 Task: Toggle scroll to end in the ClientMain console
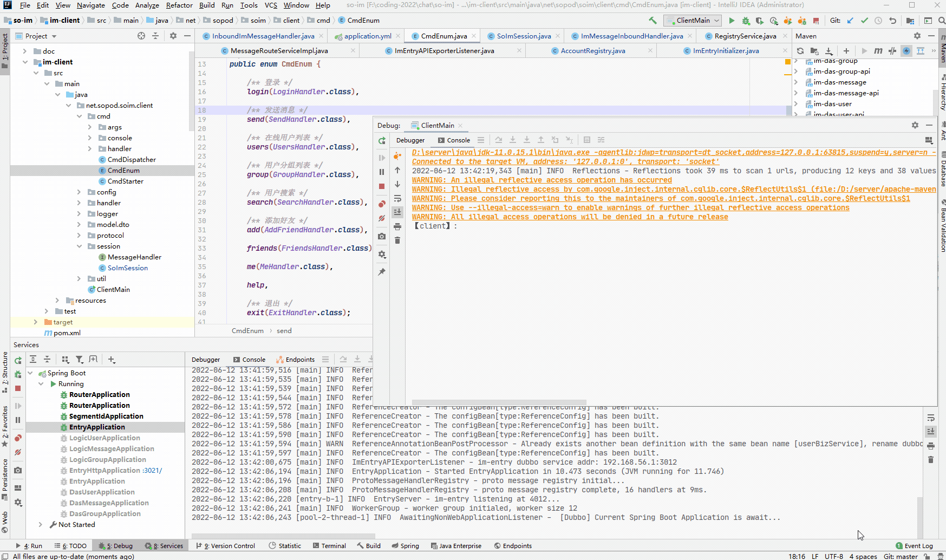tap(397, 212)
